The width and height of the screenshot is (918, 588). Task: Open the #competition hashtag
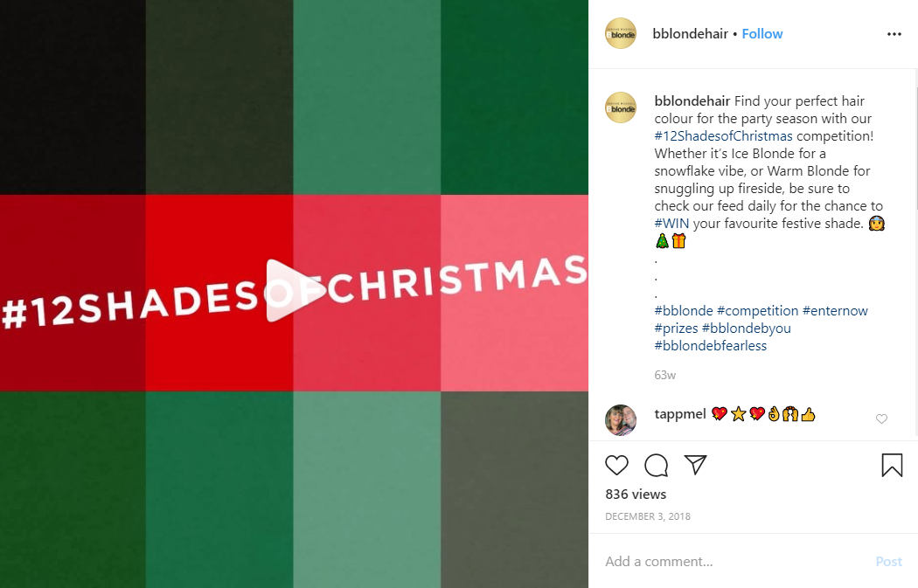pyautogui.click(x=758, y=311)
